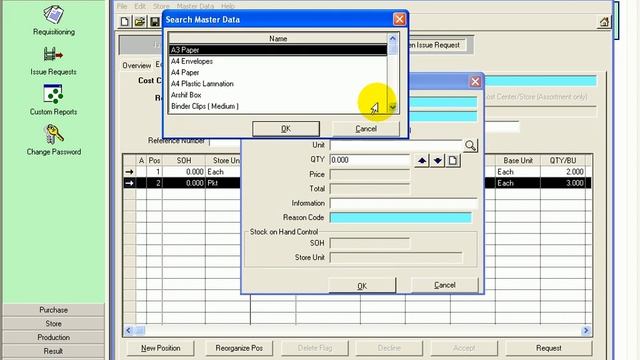
Task: Click the QTY decrease down arrow
Action: tap(437, 160)
